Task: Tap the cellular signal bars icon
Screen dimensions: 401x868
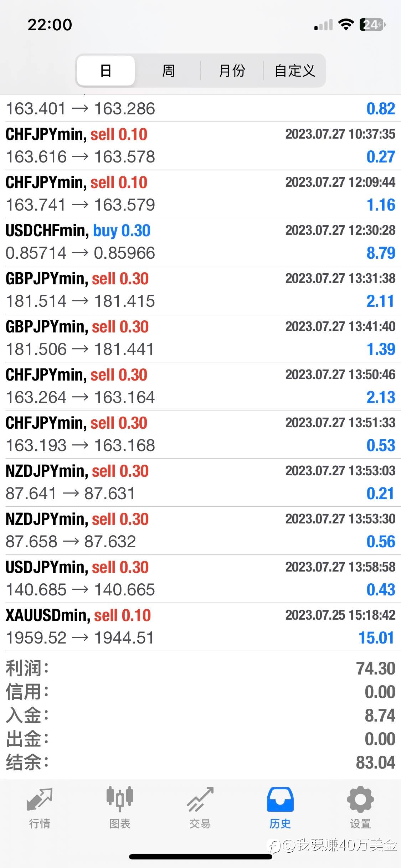Action: (323, 25)
